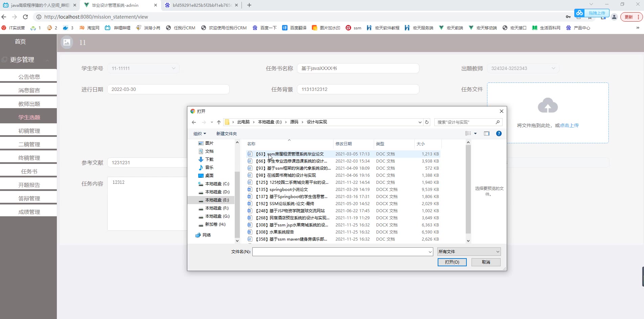
Task: Click the 任务书名称 input field
Action: point(358,68)
